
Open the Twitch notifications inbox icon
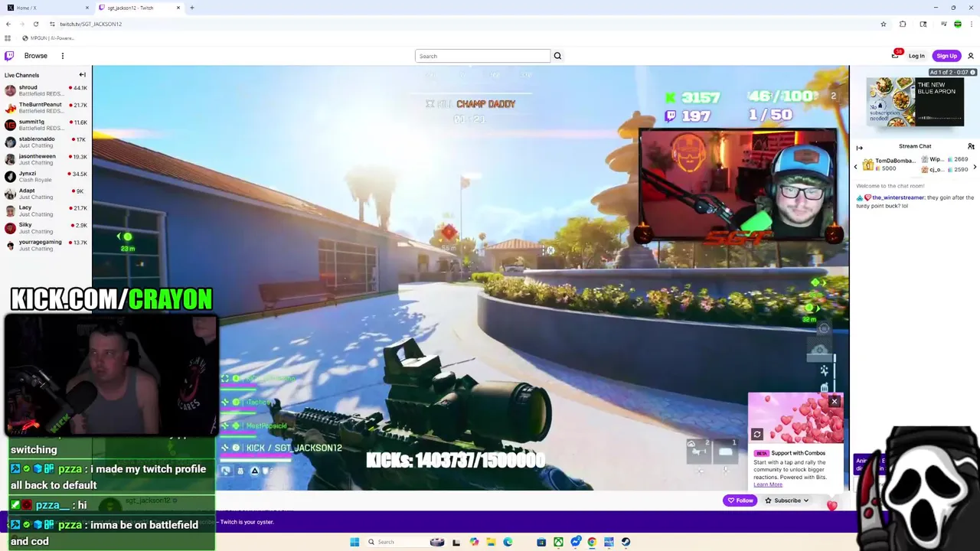(x=895, y=55)
